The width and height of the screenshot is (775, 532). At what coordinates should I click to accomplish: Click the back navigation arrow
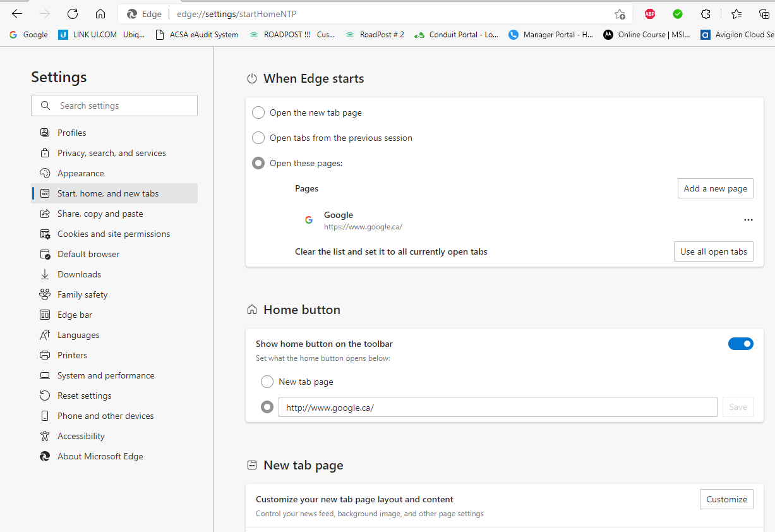pyautogui.click(x=16, y=13)
